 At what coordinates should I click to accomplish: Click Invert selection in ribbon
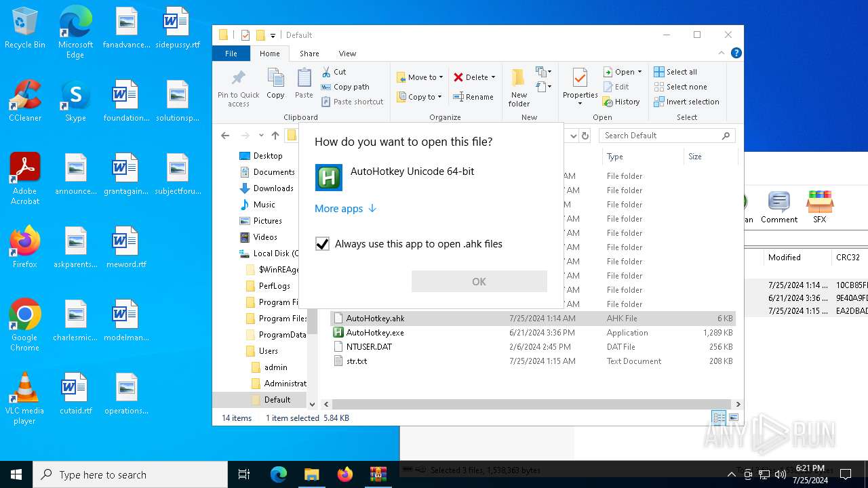(686, 102)
